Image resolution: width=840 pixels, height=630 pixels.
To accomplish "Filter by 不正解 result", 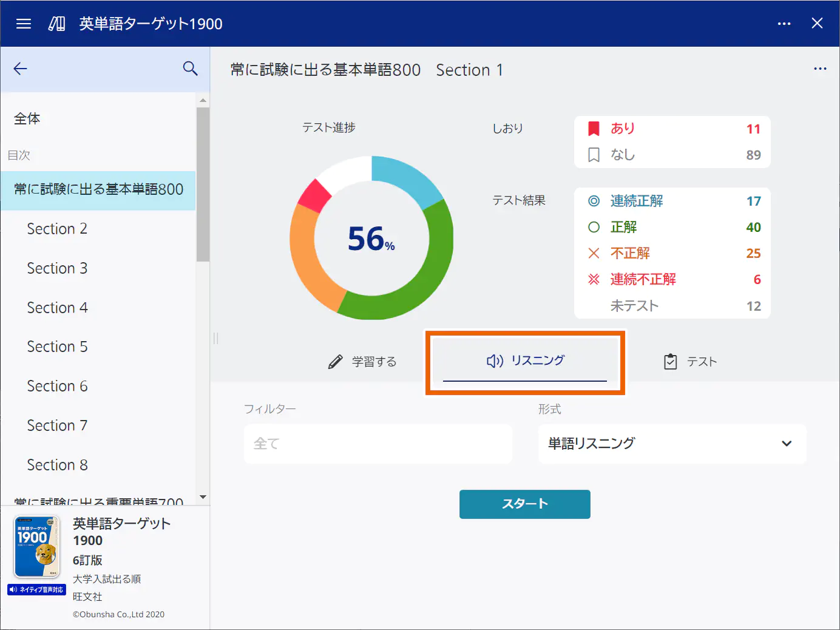I will [x=672, y=253].
